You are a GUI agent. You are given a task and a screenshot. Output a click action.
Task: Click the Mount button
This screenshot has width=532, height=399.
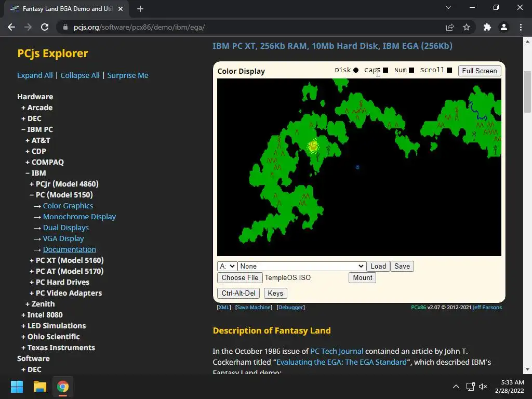362,277
